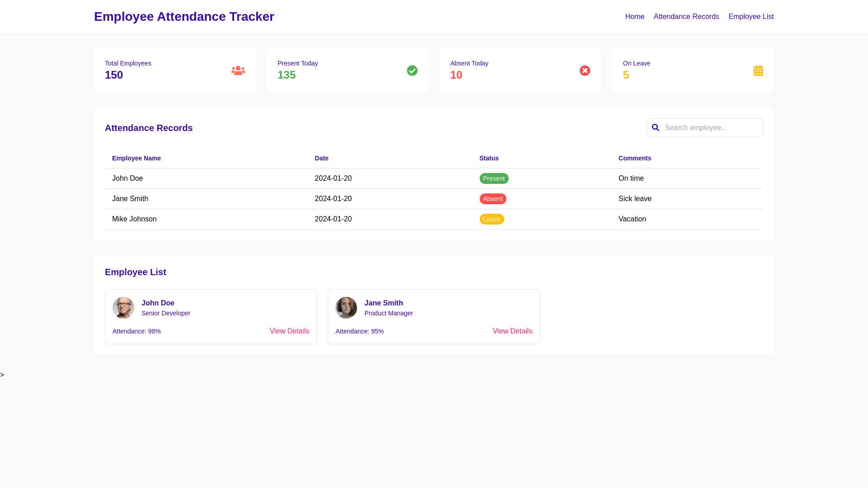Click the search magnifier icon

pyautogui.click(x=656, y=127)
